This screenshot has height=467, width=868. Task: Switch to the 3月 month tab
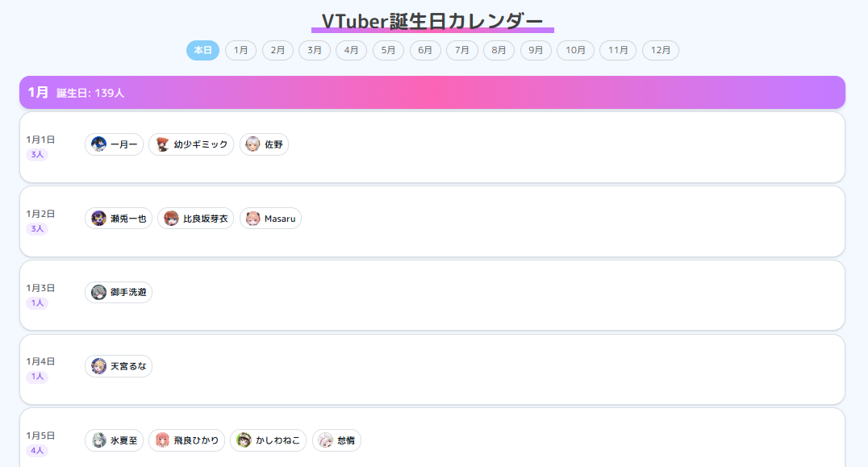coord(315,50)
